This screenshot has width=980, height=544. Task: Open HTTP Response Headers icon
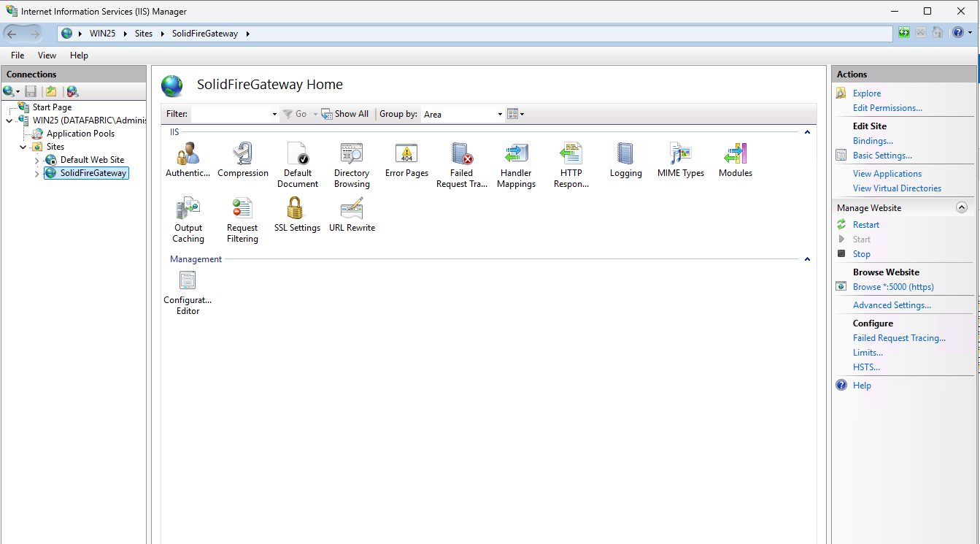(571, 165)
